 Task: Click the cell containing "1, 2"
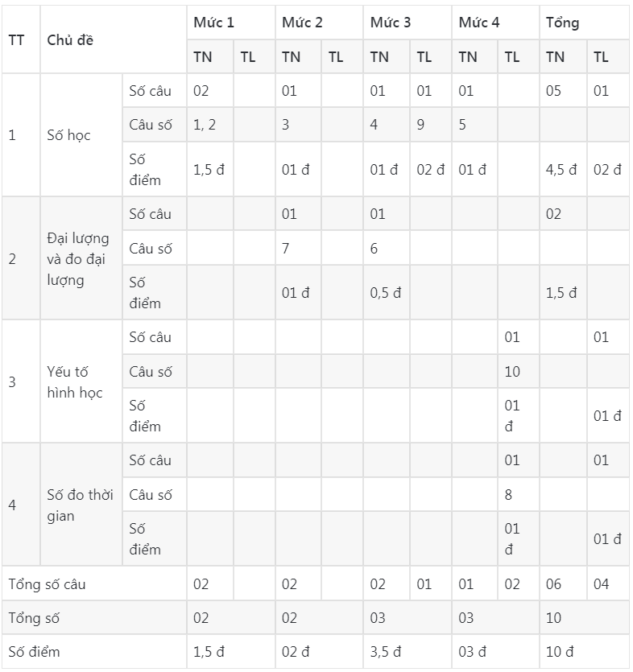point(210,124)
